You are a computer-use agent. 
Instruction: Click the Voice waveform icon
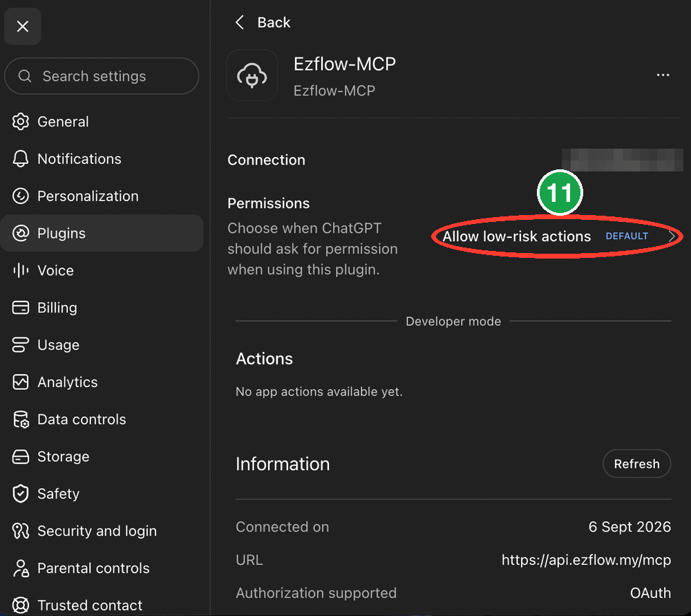coord(21,270)
